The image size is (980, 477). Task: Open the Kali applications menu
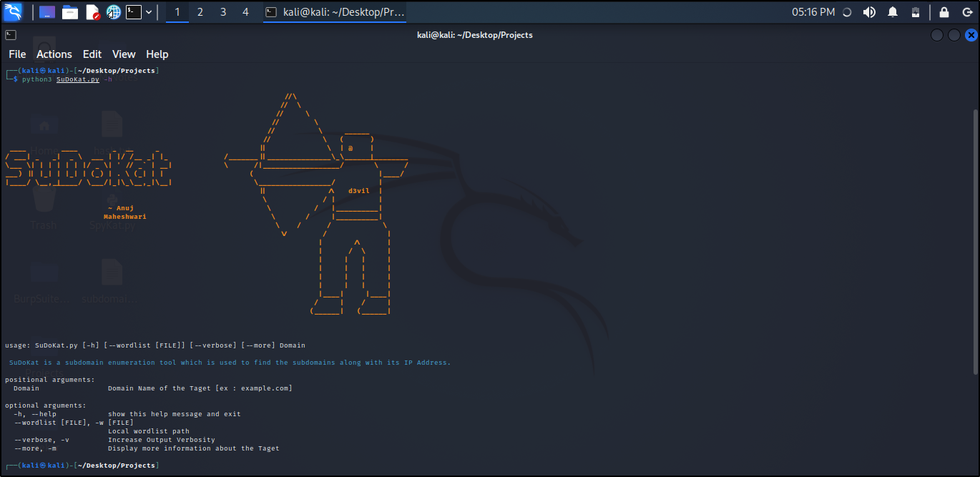pos(14,12)
